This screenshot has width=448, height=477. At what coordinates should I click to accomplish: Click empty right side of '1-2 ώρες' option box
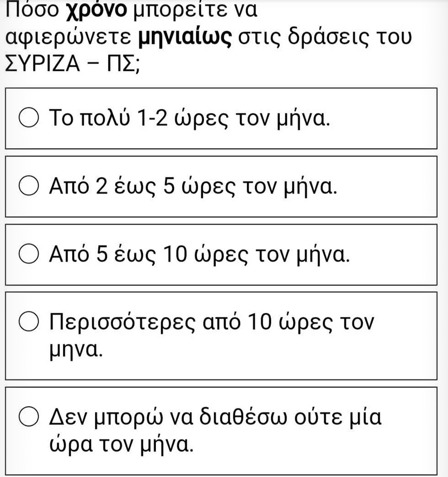coord(392,118)
